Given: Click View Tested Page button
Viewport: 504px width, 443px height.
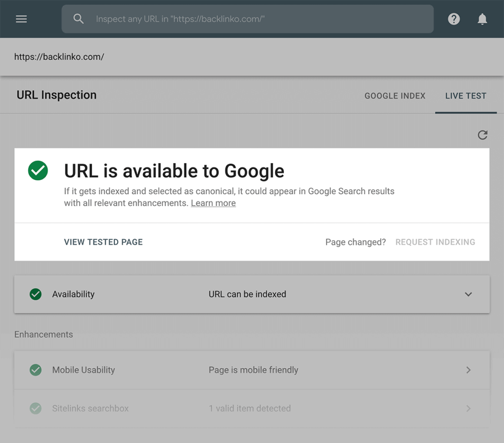Looking at the screenshot, I should tap(103, 242).
